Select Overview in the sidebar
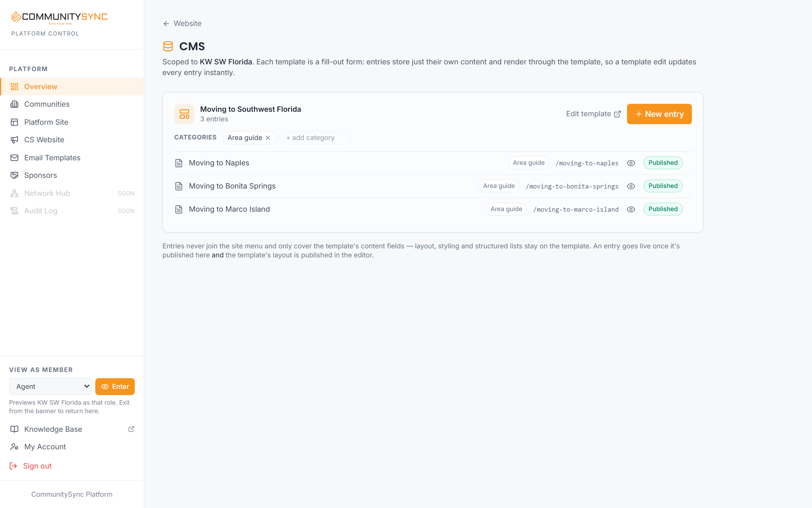 tap(72, 87)
